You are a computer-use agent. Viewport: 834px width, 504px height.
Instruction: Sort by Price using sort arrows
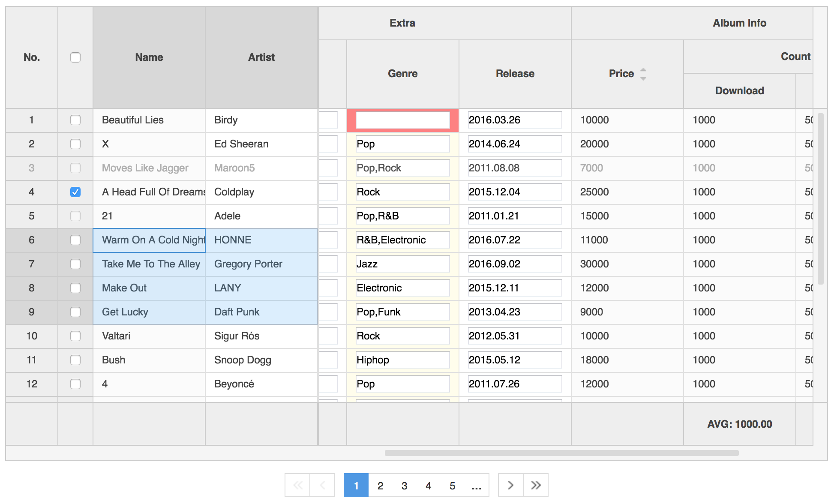[x=643, y=74]
